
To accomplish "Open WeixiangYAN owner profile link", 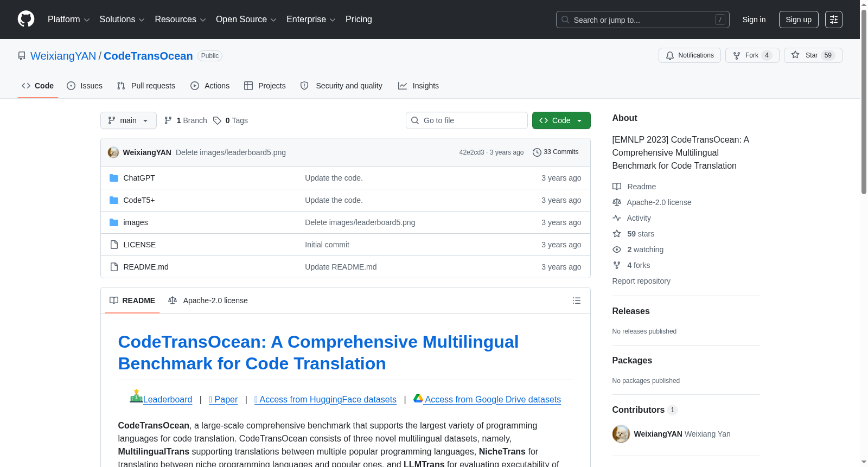I will pos(63,56).
